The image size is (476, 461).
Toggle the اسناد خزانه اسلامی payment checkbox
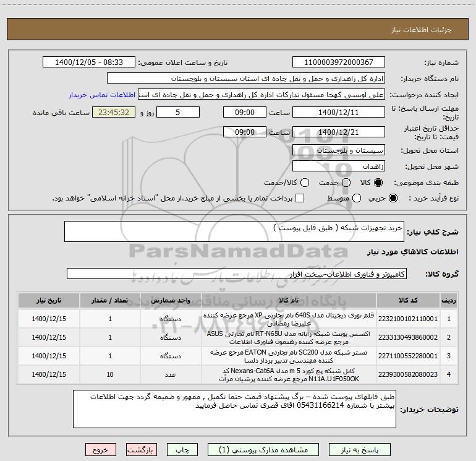(x=300, y=198)
